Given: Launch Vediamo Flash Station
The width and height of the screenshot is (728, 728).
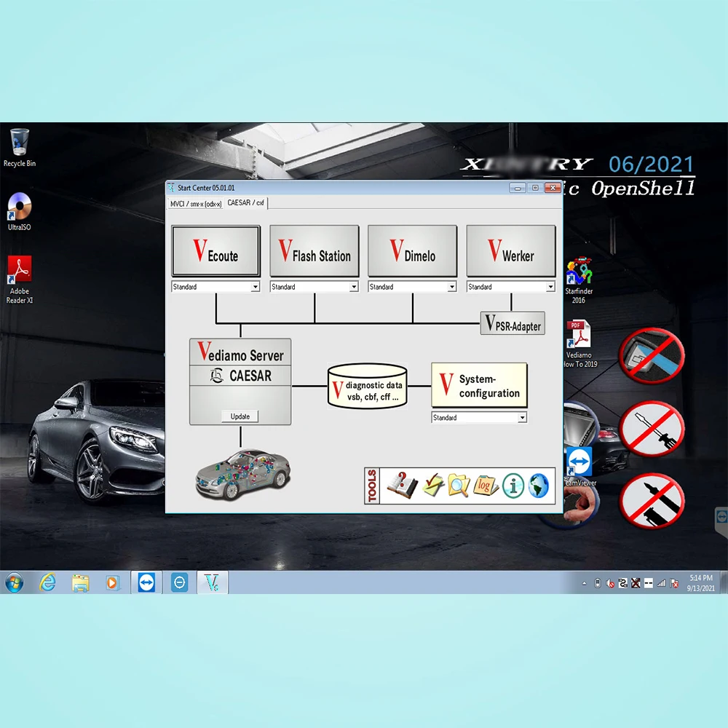Looking at the screenshot, I should 314,250.
